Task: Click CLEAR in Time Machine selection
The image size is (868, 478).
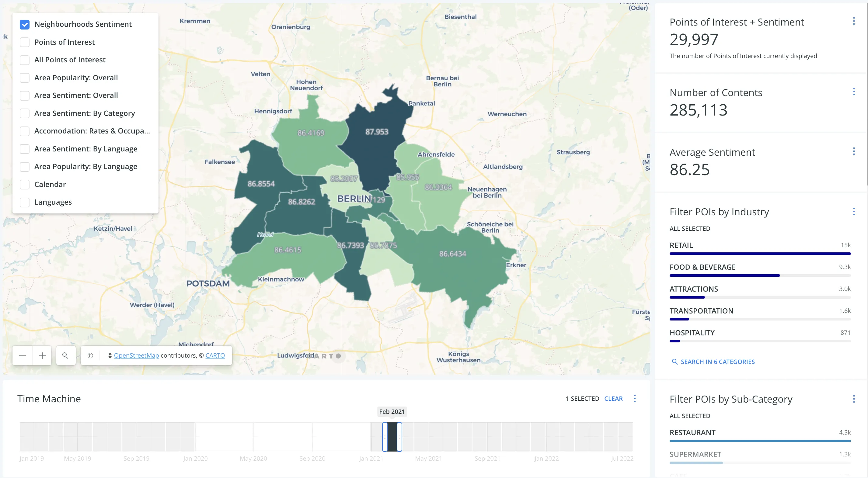Action: pos(613,399)
